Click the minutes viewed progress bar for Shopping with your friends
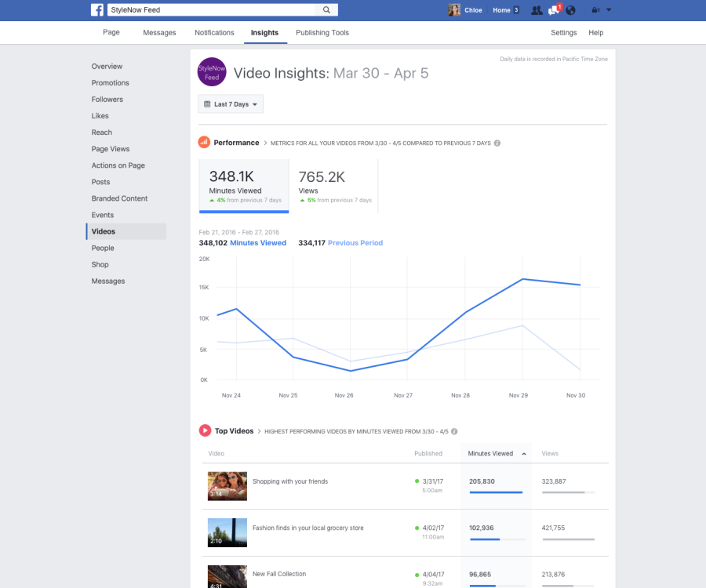The image size is (706, 588). pos(495,493)
